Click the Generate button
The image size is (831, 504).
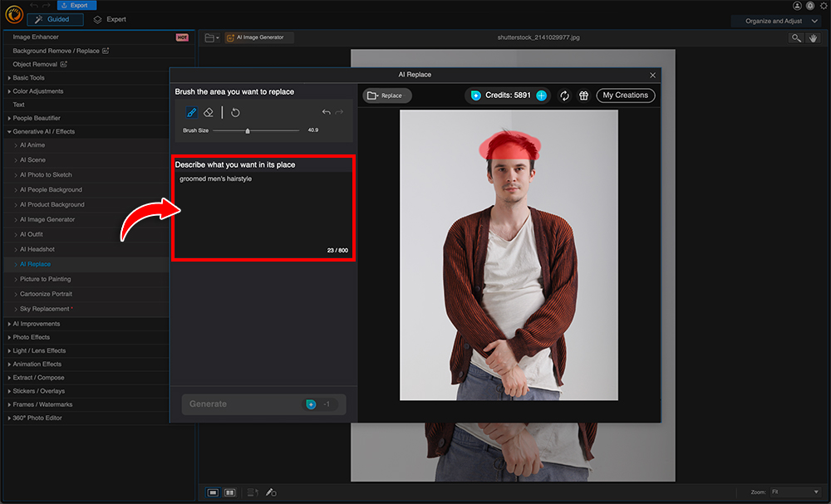pos(263,404)
